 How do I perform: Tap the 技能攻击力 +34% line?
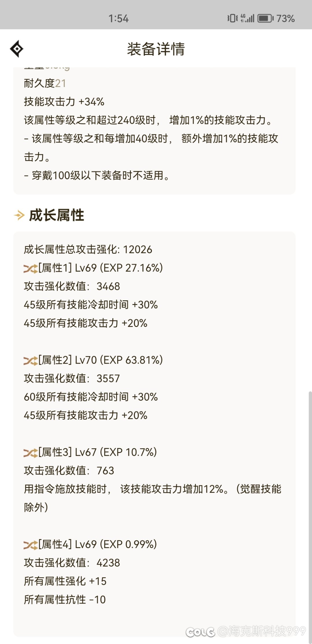64,102
